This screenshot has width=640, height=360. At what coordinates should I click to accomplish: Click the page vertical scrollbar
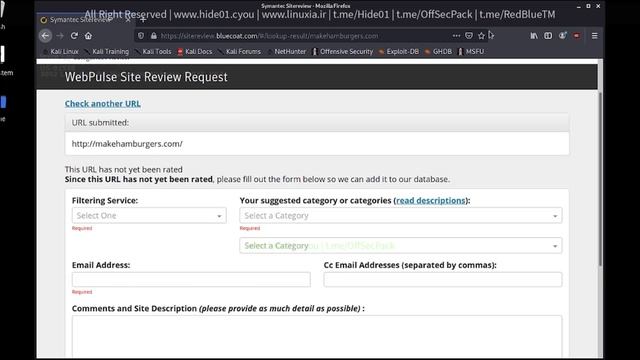click(600, 180)
